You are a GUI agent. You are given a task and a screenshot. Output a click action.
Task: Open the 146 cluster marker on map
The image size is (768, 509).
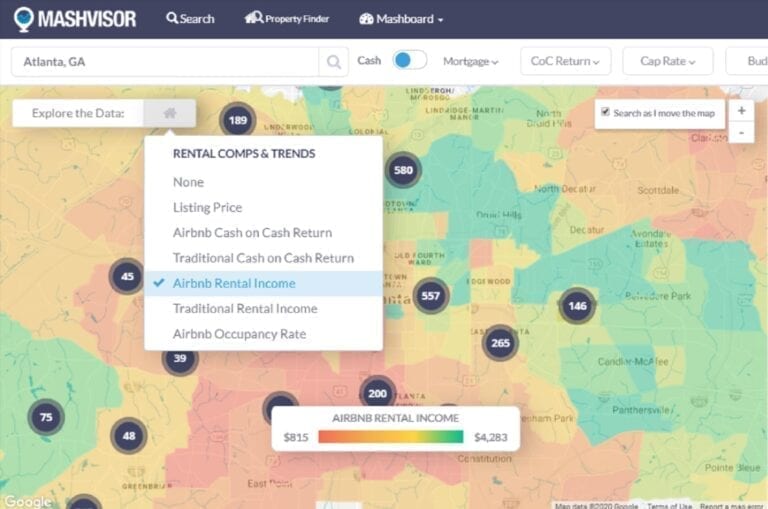click(577, 307)
